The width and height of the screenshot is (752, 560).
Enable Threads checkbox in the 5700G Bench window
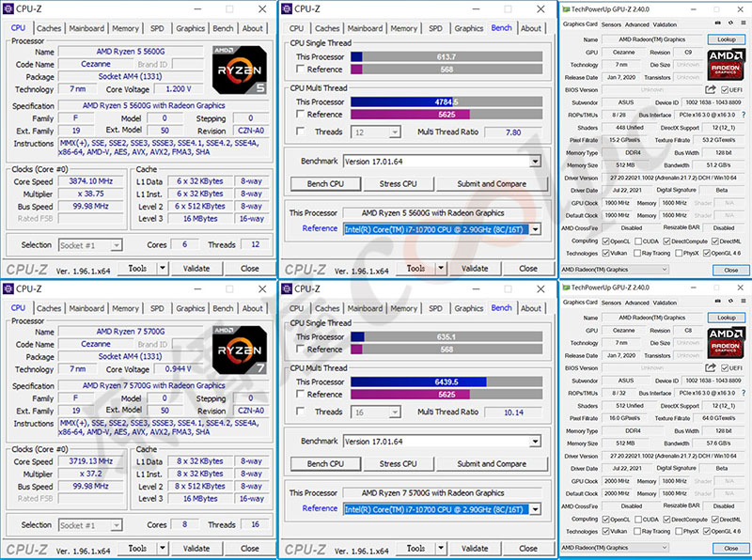(x=300, y=411)
